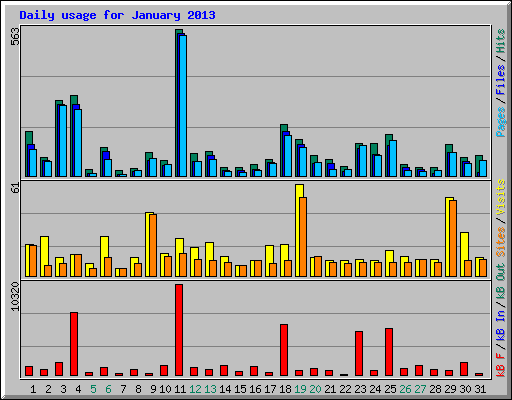Click day label 18 under the charts
The height and width of the screenshot is (400, 512).
285,389
